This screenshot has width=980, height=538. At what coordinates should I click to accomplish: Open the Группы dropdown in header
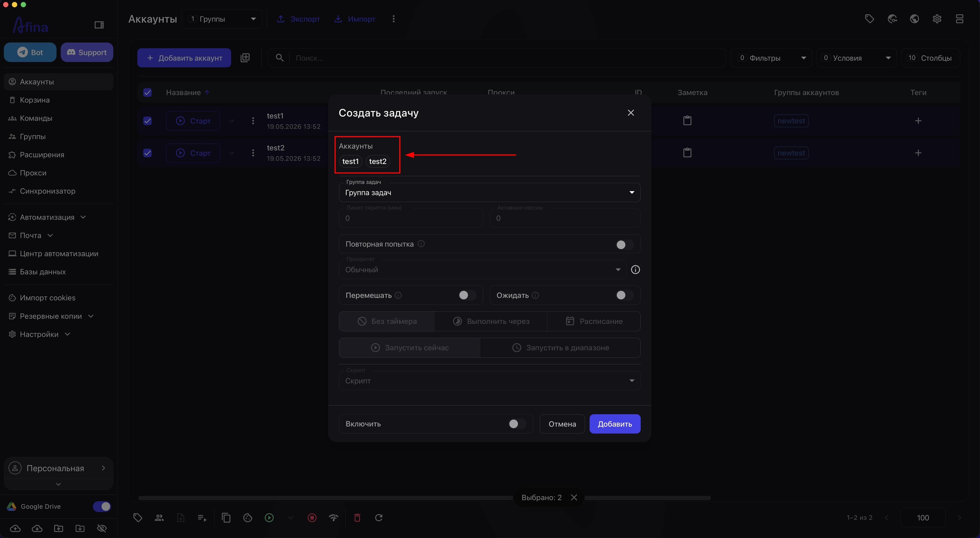tap(222, 19)
